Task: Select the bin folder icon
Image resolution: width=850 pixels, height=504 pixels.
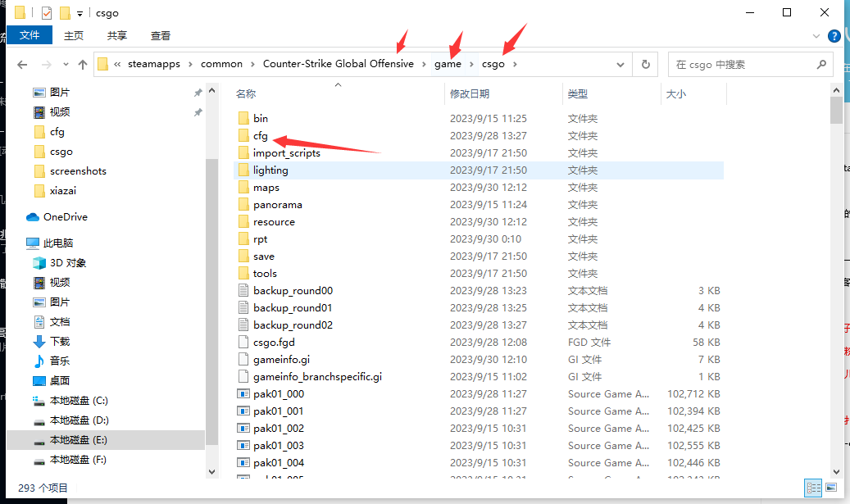Action: pos(244,118)
